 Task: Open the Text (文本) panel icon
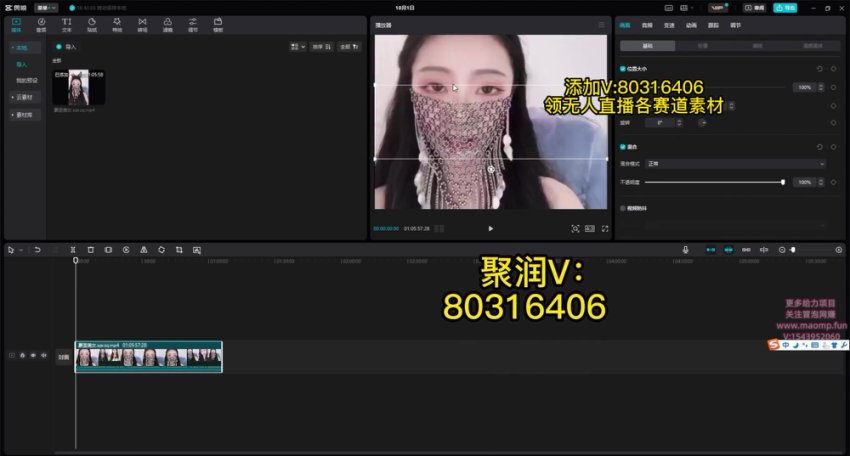pyautogui.click(x=66, y=23)
